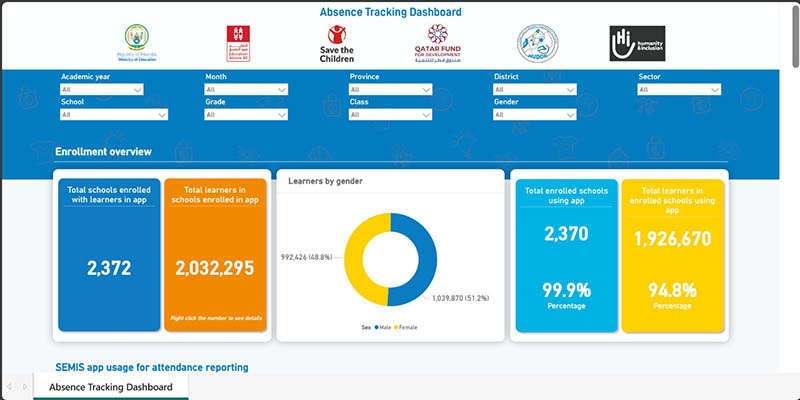Open the District filter dropdown
This screenshot has width=800, height=400.
point(535,90)
